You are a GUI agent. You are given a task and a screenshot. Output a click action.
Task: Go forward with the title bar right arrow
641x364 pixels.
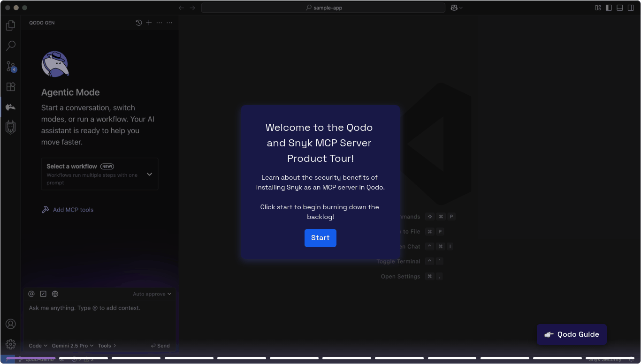point(192,8)
